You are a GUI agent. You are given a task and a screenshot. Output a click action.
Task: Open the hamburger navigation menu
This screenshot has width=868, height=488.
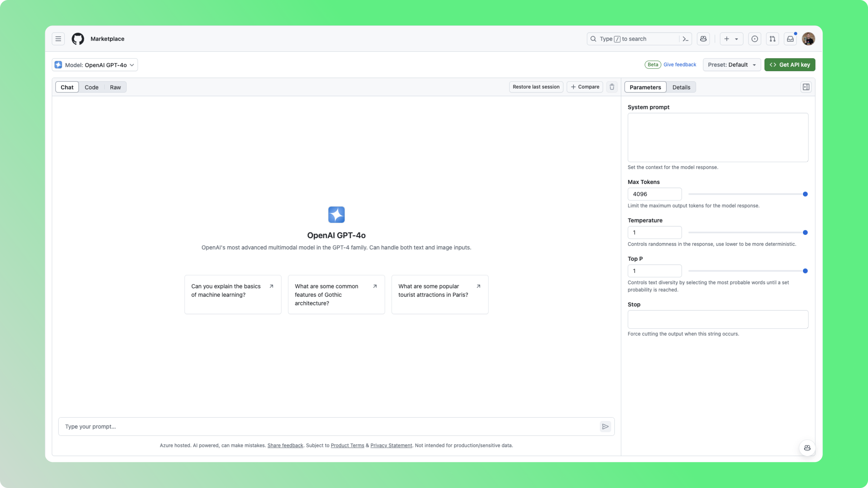tap(58, 39)
